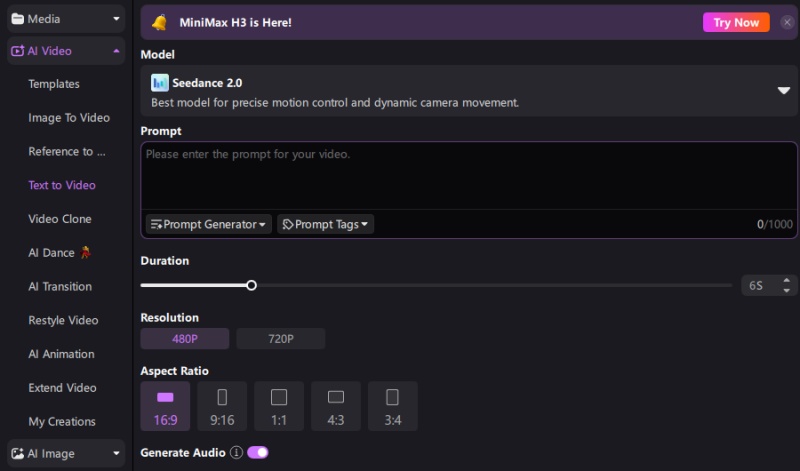The width and height of the screenshot is (800, 471).
Task: Select 720P resolution
Action: 281,339
